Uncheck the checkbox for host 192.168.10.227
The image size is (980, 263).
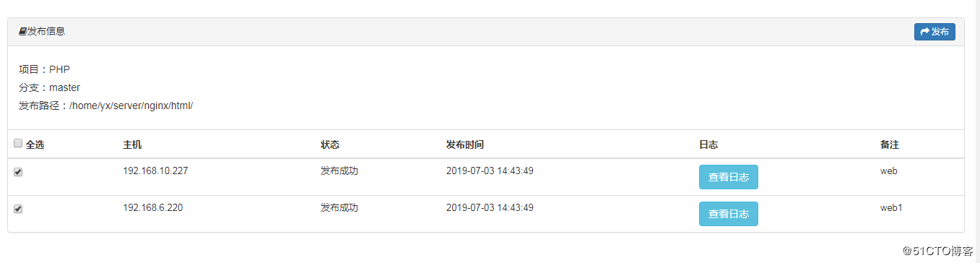coord(18,172)
